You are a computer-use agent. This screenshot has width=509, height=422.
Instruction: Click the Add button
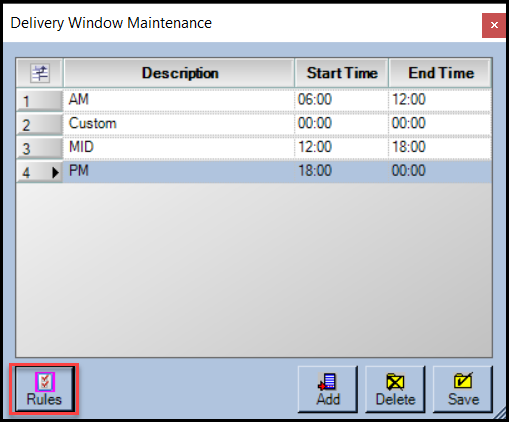[328, 389]
